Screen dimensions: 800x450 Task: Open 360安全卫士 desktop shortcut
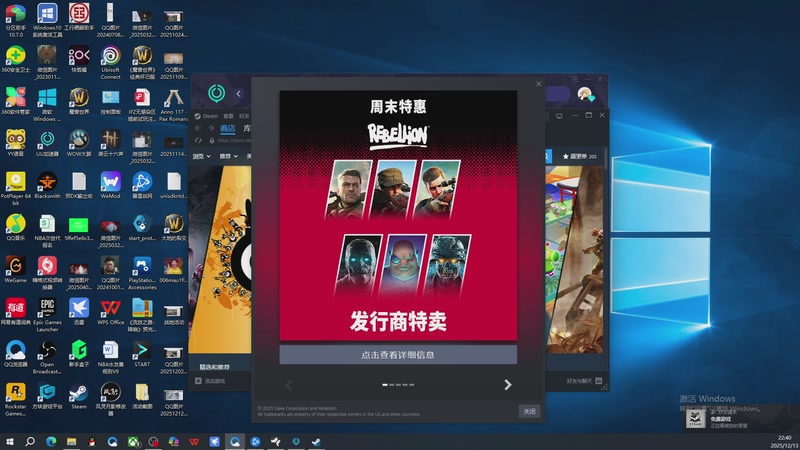click(15, 59)
